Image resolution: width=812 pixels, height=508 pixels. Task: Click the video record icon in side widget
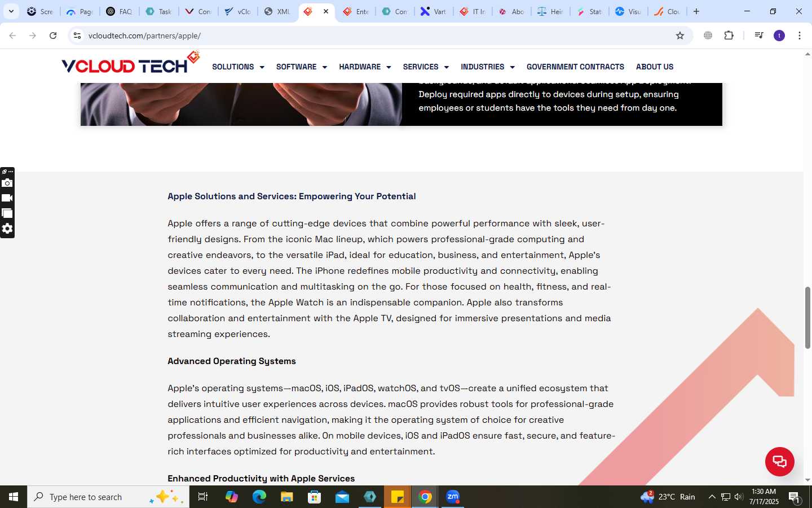[7, 198]
